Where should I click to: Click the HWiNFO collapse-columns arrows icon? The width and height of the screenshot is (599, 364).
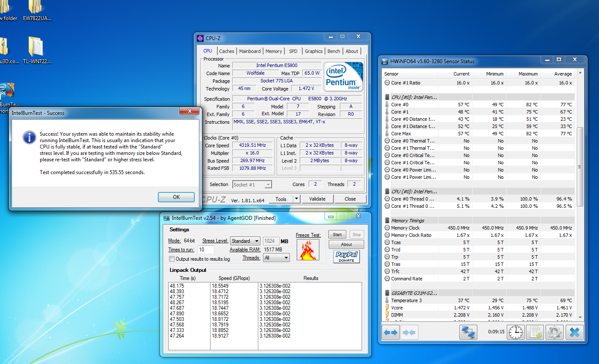(409, 332)
